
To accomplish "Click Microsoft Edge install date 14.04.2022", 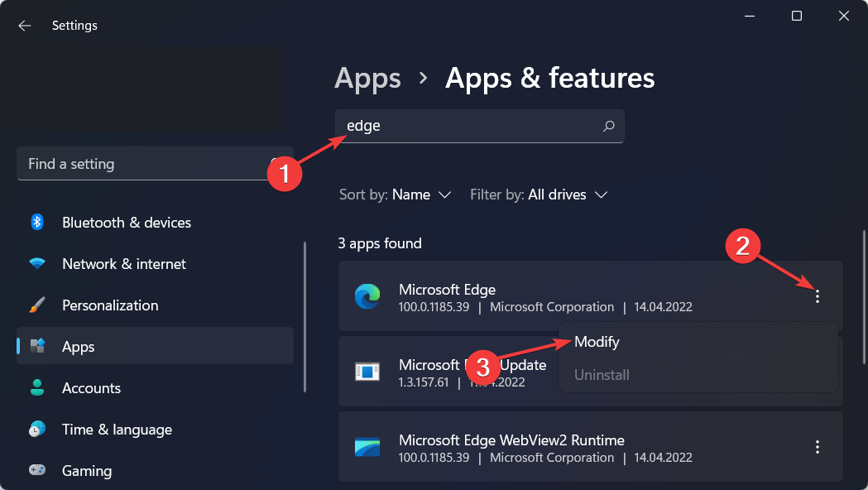I will [663, 307].
